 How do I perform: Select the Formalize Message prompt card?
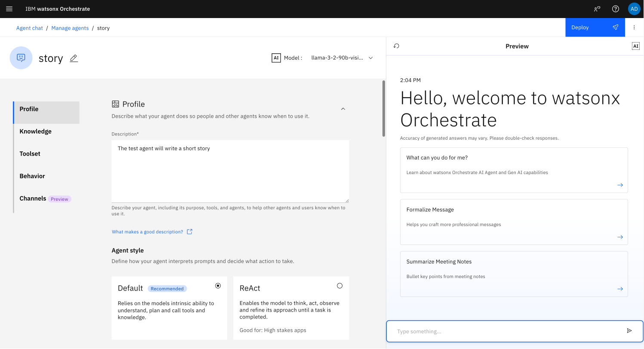[514, 222]
